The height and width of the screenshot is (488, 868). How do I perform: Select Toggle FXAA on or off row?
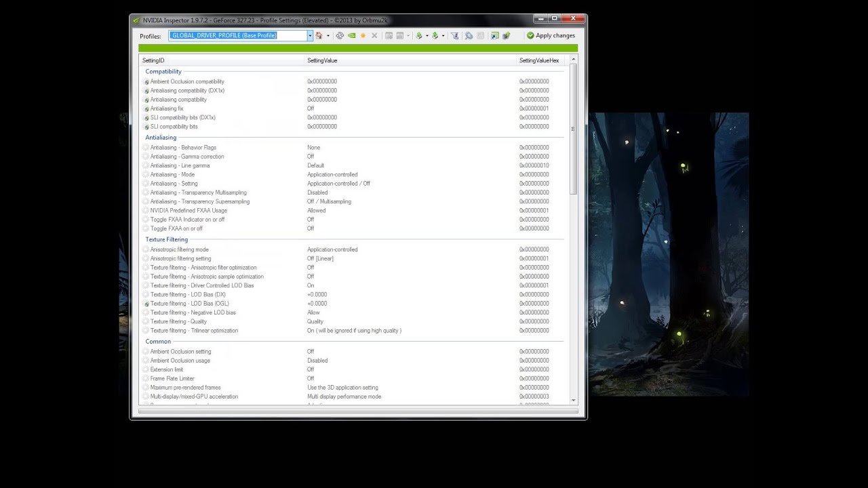pos(353,228)
